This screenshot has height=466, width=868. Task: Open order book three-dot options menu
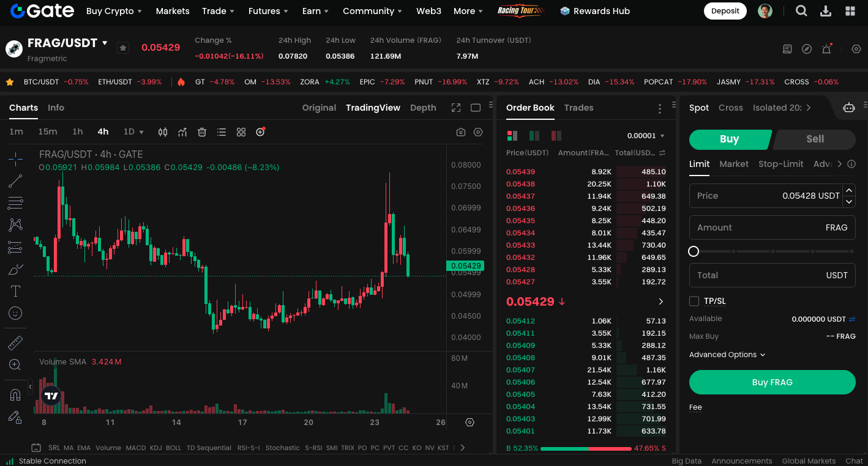pyautogui.click(x=660, y=109)
